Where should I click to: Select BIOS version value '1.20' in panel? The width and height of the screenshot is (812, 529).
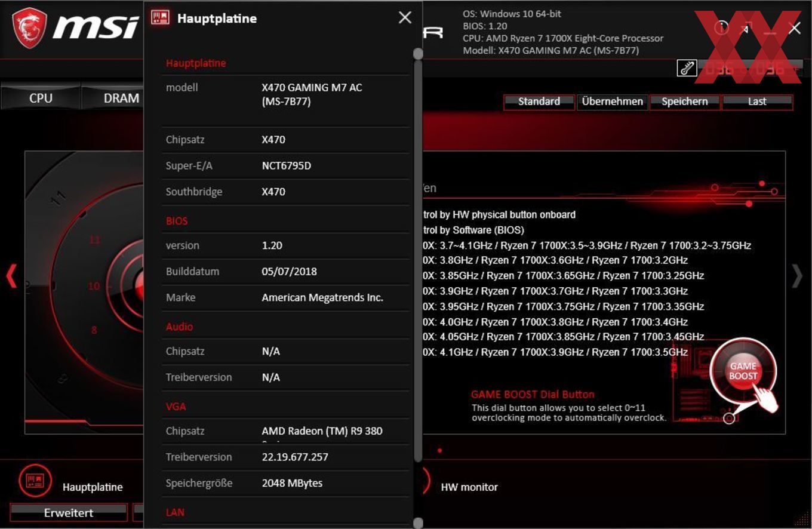click(272, 245)
